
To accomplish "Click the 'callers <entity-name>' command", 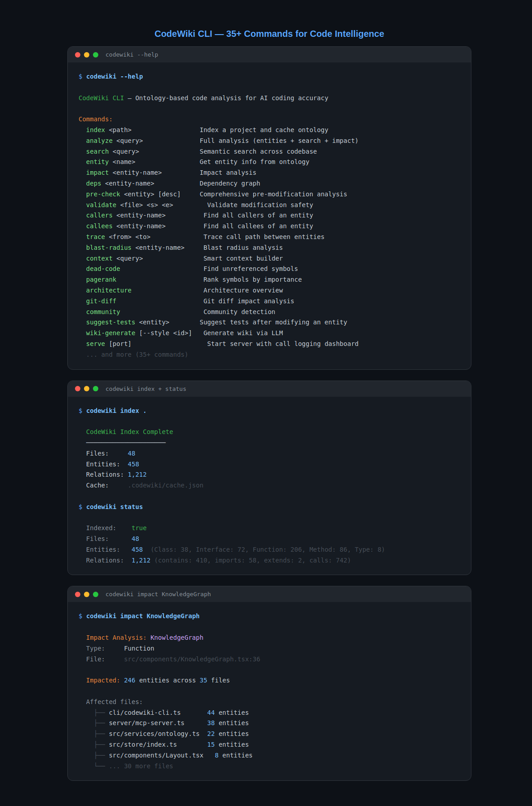I will pyautogui.click(x=126, y=216).
